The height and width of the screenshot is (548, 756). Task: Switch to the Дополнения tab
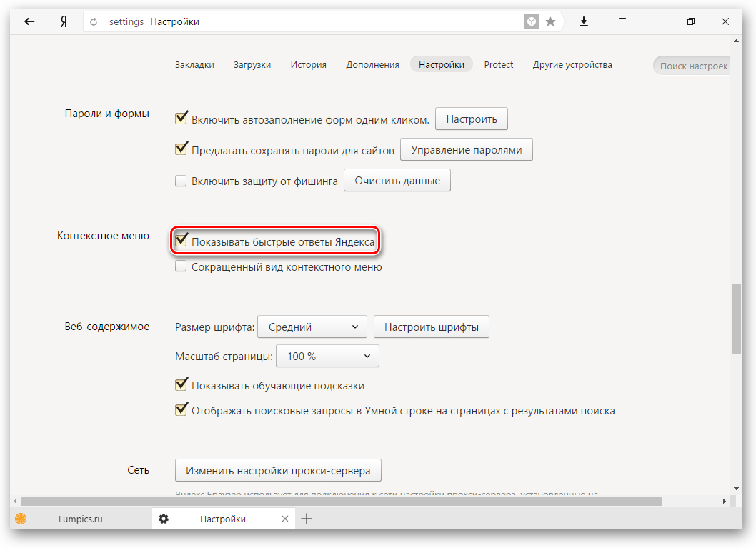372,64
